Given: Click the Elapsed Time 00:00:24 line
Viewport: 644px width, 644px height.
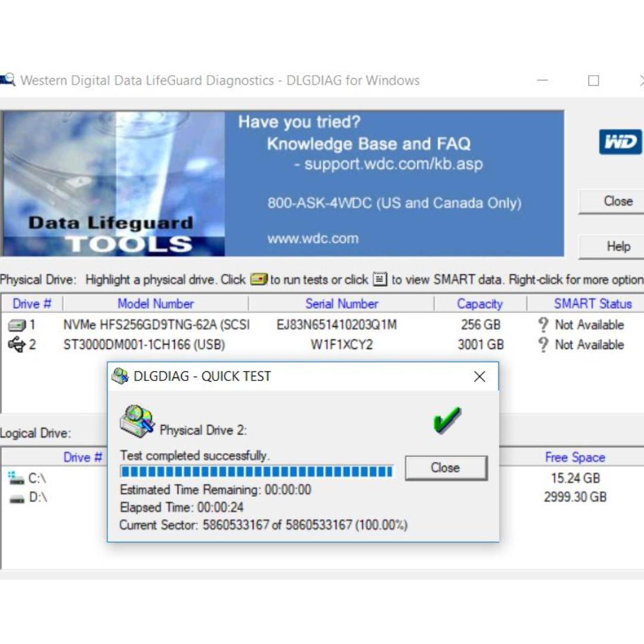Looking at the screenshot, I should click(x=181, y=507).
